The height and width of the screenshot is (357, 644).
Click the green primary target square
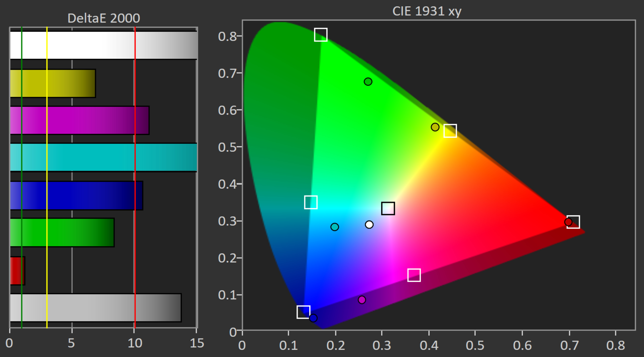pos(321,35)
